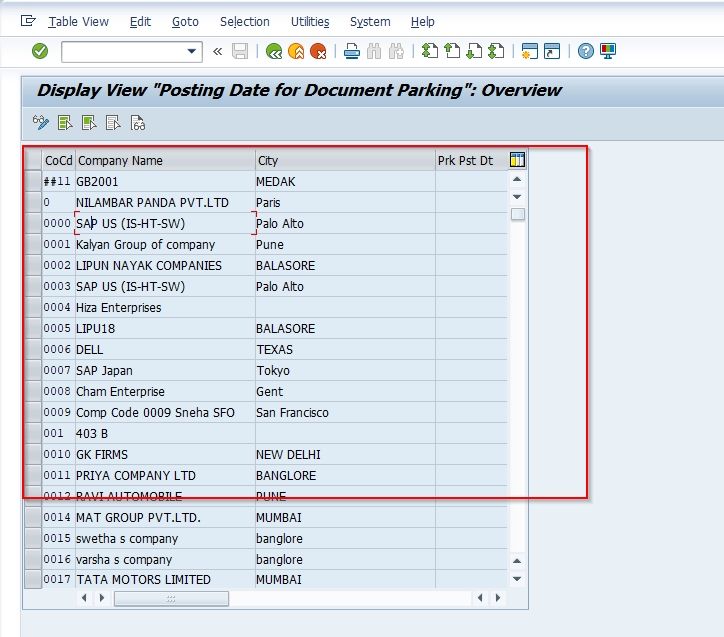The image size is (724, 637).
Task: Click the green Back icon
Action: click(274, 51)
